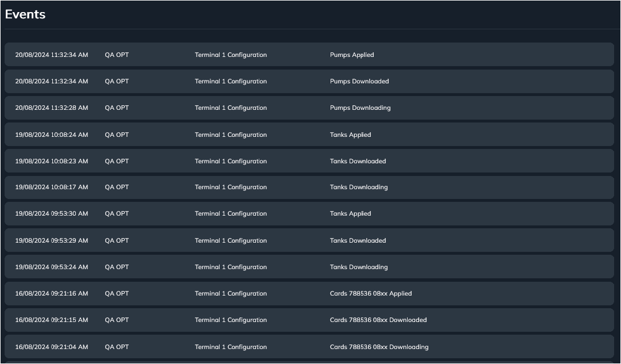Click Tanks Downloading at 09:53:24 AM

click(358, 267)
